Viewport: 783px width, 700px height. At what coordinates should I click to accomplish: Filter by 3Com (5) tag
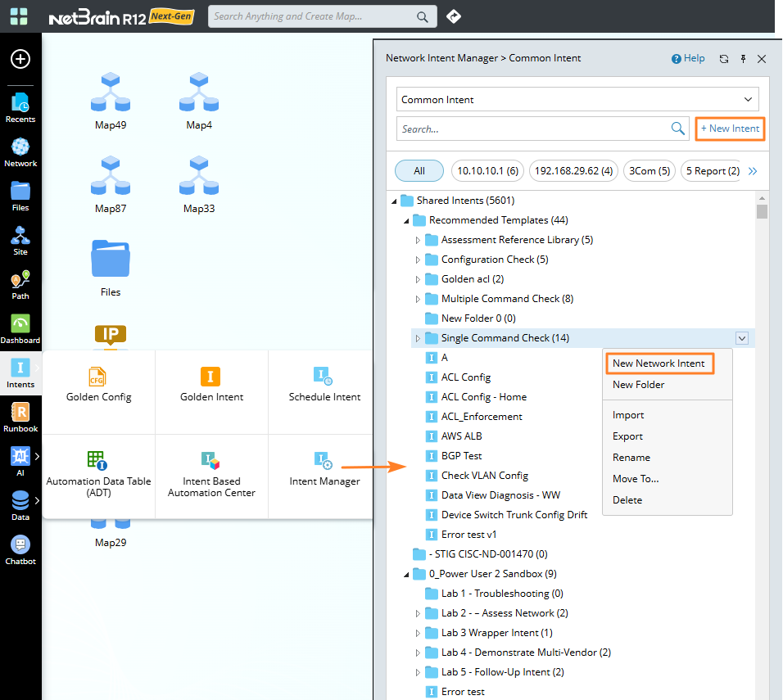[x=649, y=171]
